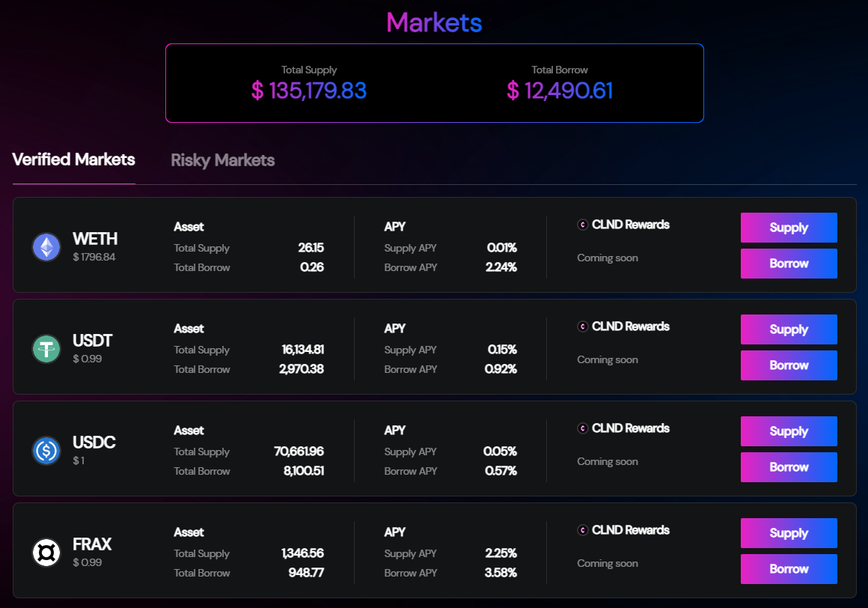Viewport: 868px width, 608px height.
Task: Borrow WETH using its Borrow button
Action: click(789, 264)
